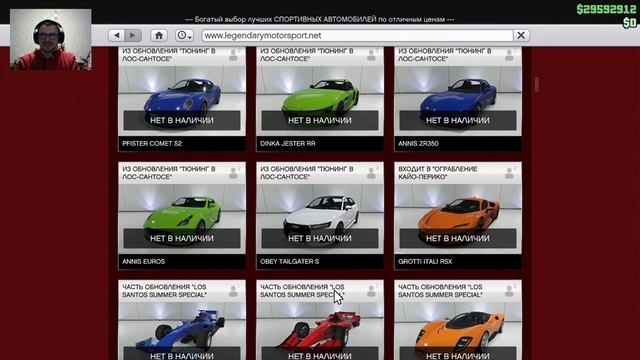Click 'НЕТ В НАЛИЧИИ' on Grotti Itali RSX

coord(458,238)
